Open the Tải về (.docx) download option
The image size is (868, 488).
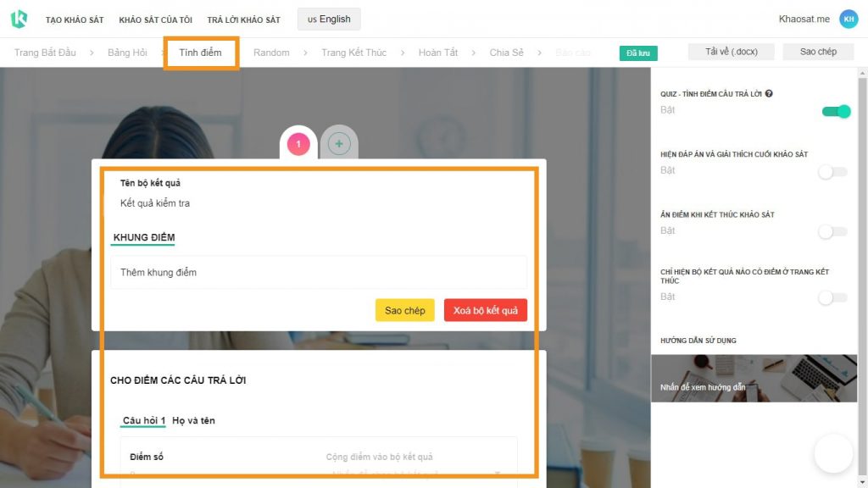(x=732, y=52)
